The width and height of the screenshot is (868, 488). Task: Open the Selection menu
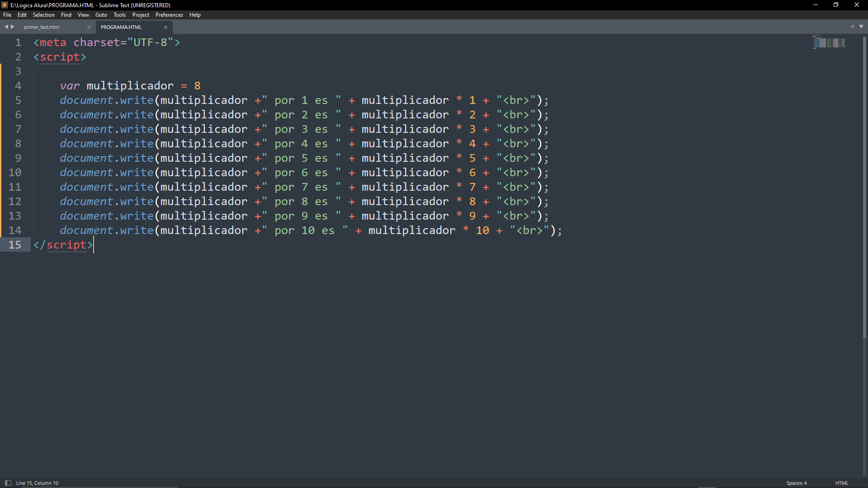click(43, 15)
